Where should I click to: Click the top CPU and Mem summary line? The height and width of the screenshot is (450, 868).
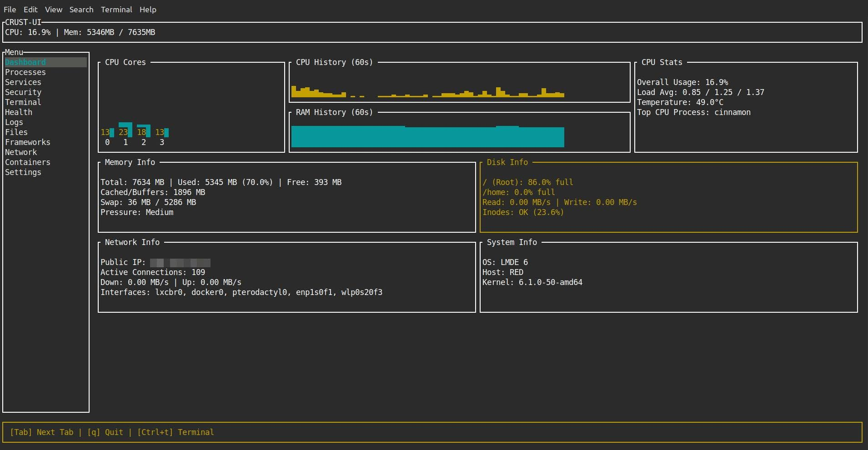pyautogui.click(x=80, y=32)
